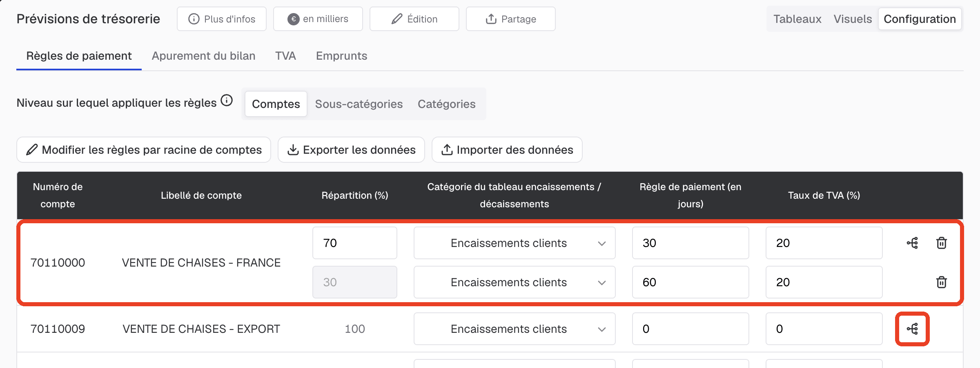Open the Plus d'infos button
Viewport: 980px width, 368px height.
point(222,19)
